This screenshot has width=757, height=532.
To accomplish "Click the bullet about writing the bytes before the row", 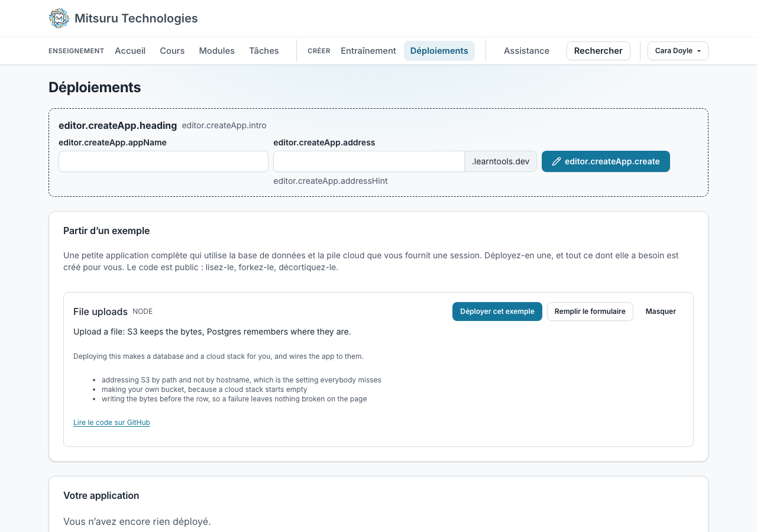I will tap(234, 399).
